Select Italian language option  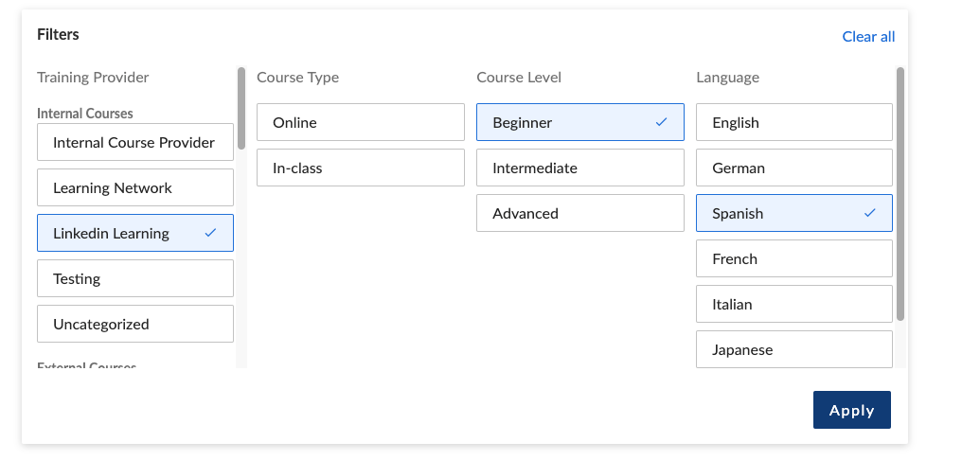(793, 304)
